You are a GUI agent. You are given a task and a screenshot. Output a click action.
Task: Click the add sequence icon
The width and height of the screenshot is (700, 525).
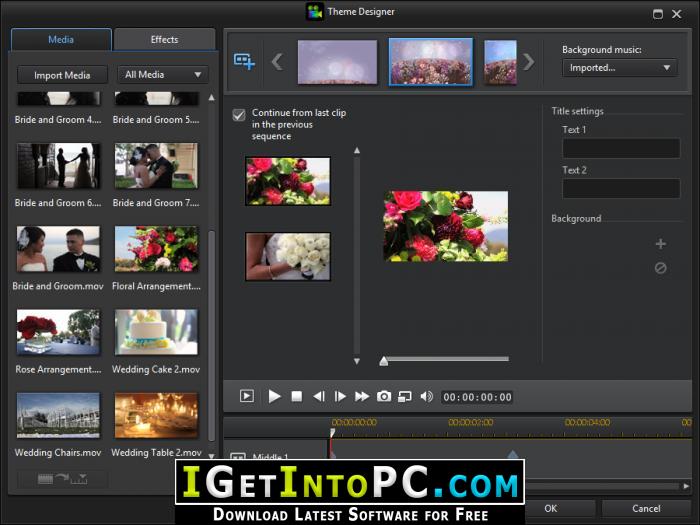tap(244, 61)
